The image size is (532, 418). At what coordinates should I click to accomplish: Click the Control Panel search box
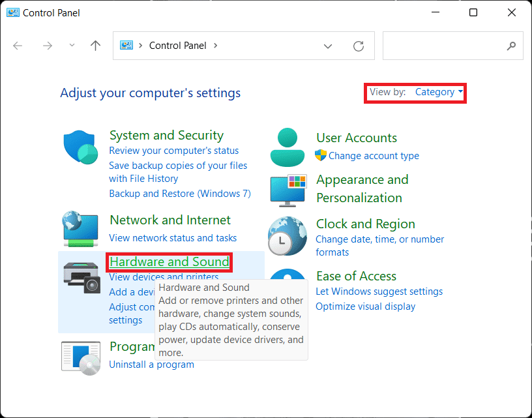click(452, 46)
